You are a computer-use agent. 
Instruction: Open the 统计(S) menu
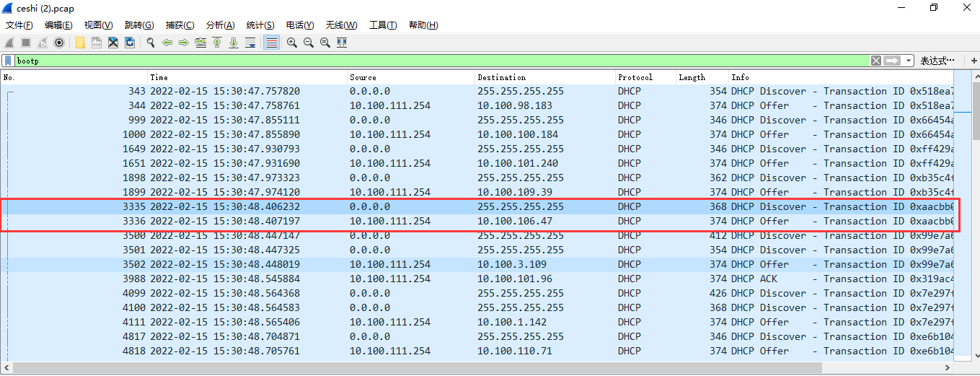click(x=260, y=25)
